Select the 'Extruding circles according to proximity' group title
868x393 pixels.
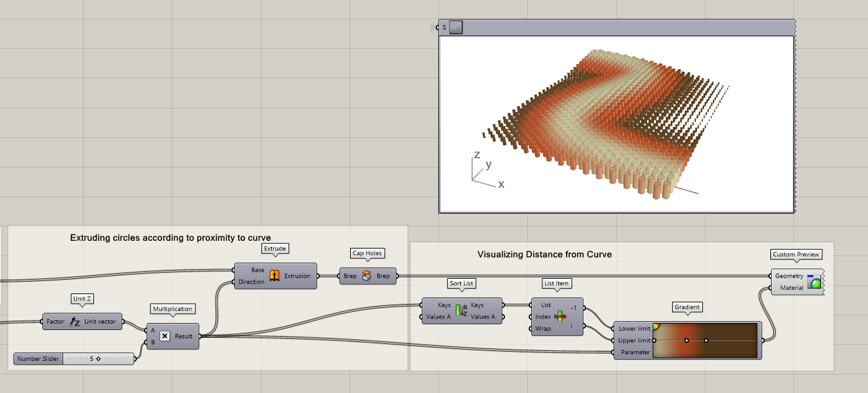click(x=170, y=238)
